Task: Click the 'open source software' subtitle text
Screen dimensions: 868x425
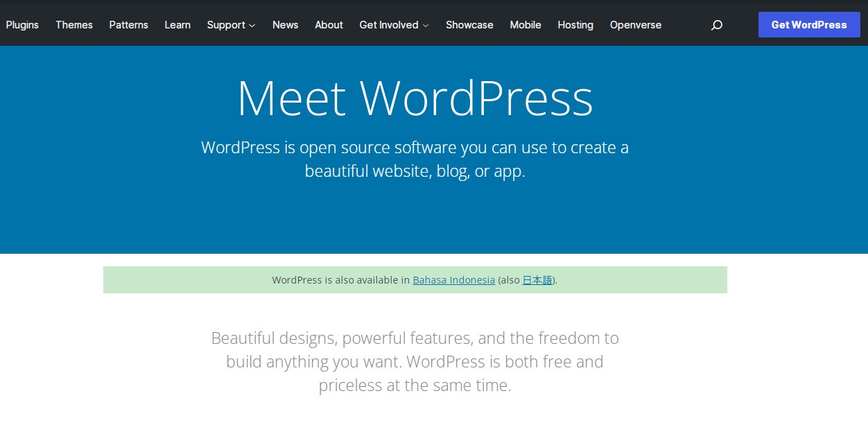Action: coord(415,159)
